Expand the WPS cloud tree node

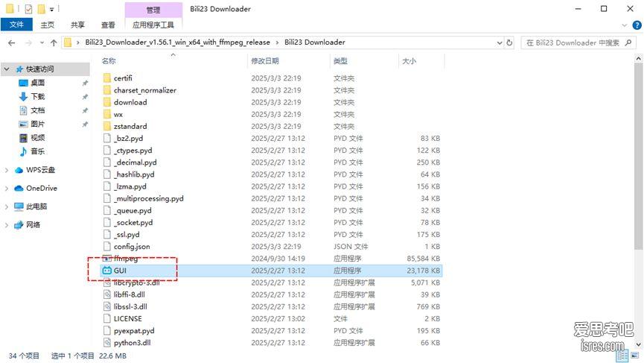point(7,170)
